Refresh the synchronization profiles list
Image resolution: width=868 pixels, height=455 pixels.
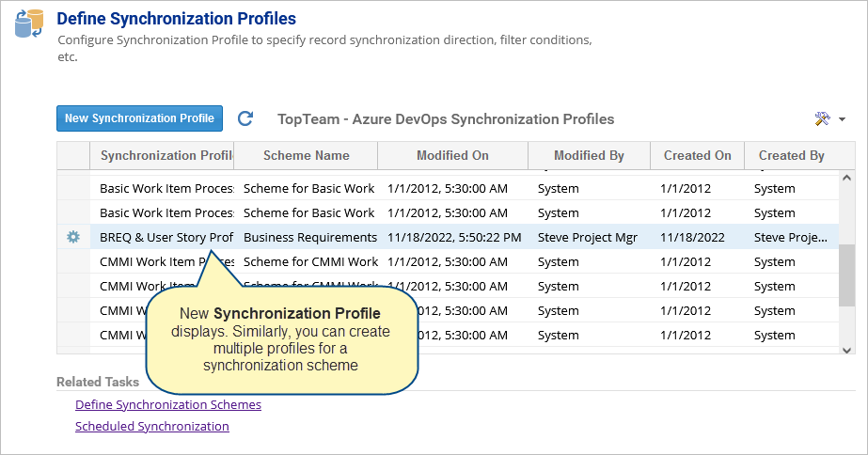click(245, 118)
